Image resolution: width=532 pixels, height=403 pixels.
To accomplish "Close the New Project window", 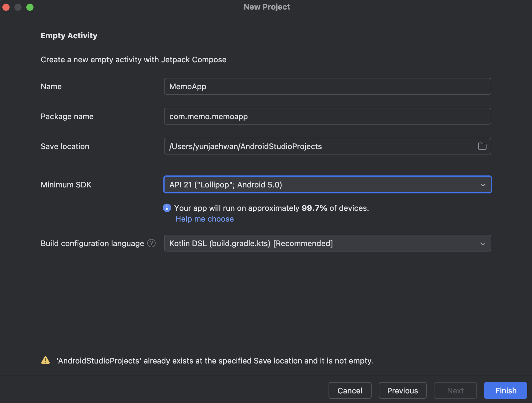I will point(6,7).
